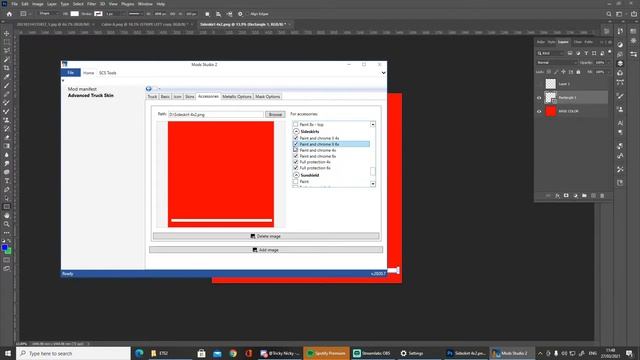
Task: Click the image Path input field
Action: pyautogui.click(x=216, y=115)
